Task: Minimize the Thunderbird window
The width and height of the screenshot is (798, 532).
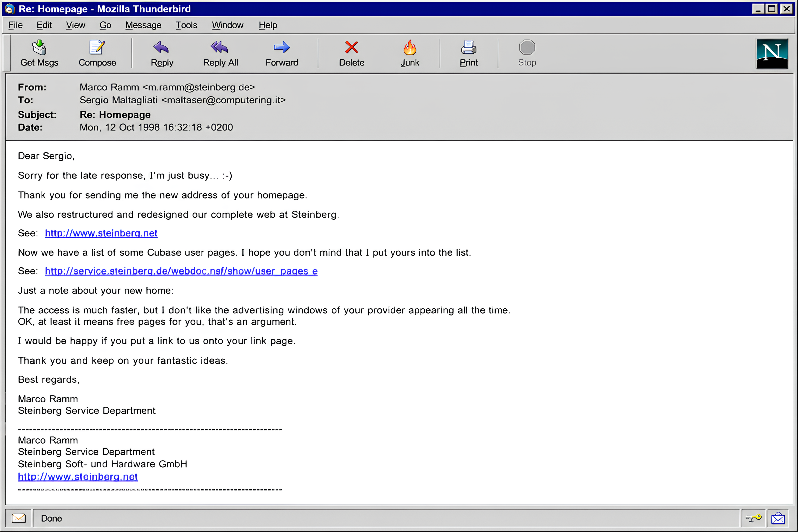Action: pyautogui.click(x=758, y=9)
